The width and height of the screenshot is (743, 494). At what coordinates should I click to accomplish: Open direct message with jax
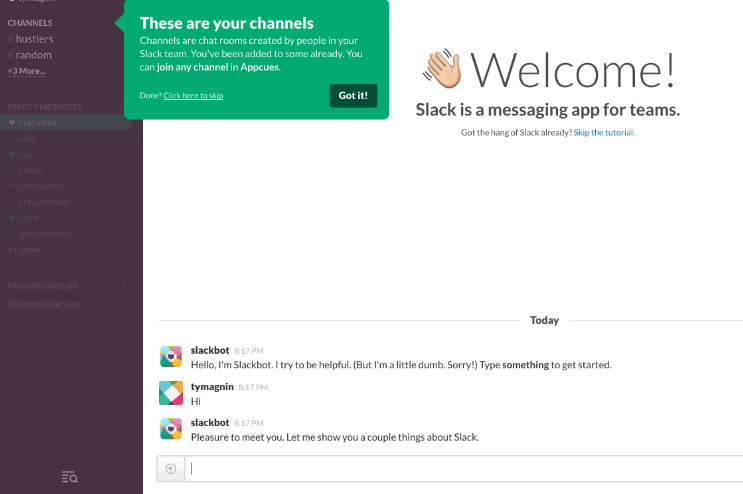(x=25, y=154)
